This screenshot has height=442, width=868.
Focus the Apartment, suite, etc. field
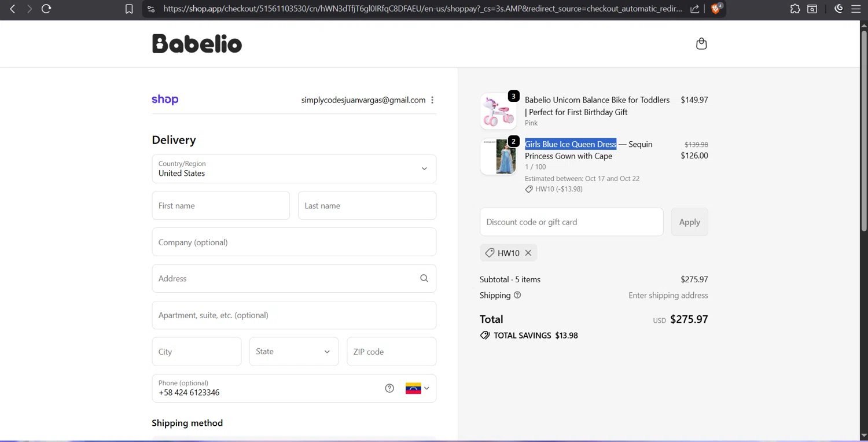coord(294,315)
